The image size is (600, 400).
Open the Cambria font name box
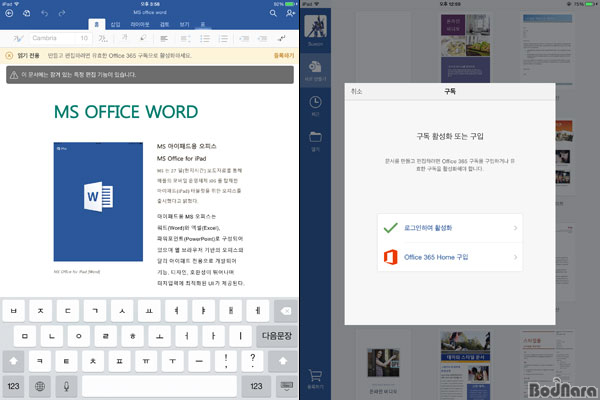click(x=53, y=38)
